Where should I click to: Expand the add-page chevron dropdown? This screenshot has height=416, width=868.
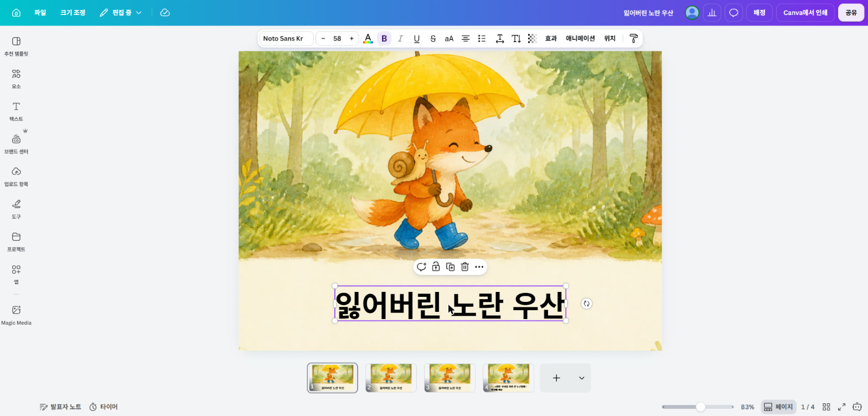coord(582,378)
